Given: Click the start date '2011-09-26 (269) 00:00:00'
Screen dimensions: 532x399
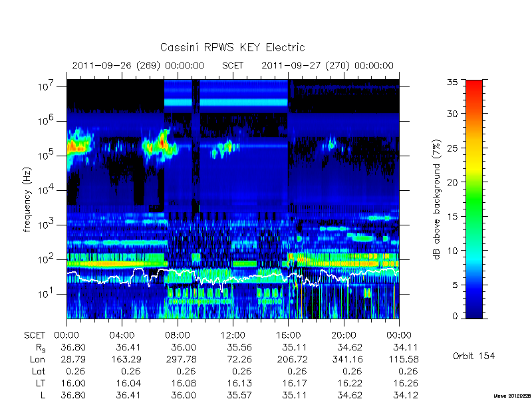Looking at the screenshot, I should click(138, 65).
